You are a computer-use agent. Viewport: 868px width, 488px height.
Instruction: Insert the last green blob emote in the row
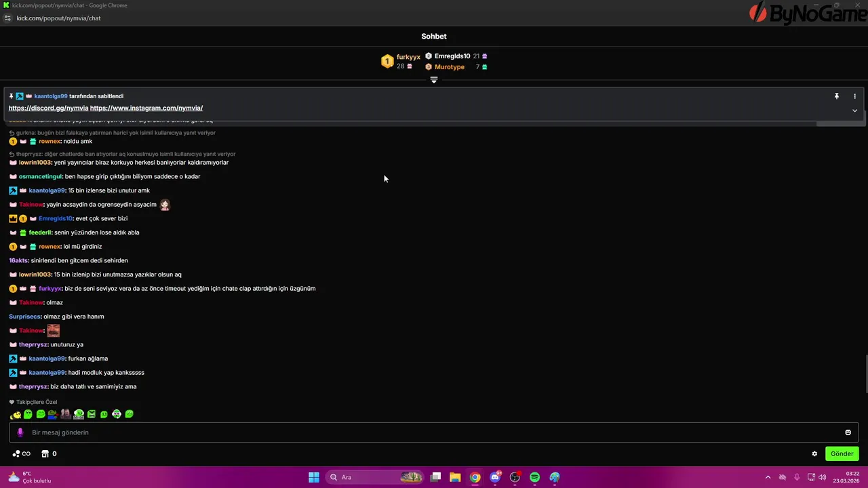point(130,414)
